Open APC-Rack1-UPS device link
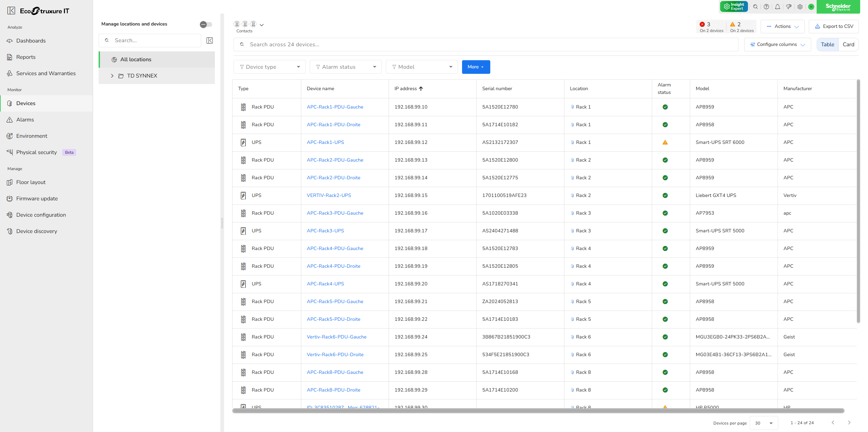Image resolution: width=868 pixels, height=432 pixels. tap(325, 142)
